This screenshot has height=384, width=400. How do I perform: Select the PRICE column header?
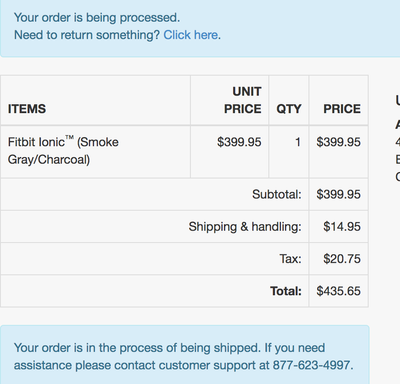tap(342, 109)
